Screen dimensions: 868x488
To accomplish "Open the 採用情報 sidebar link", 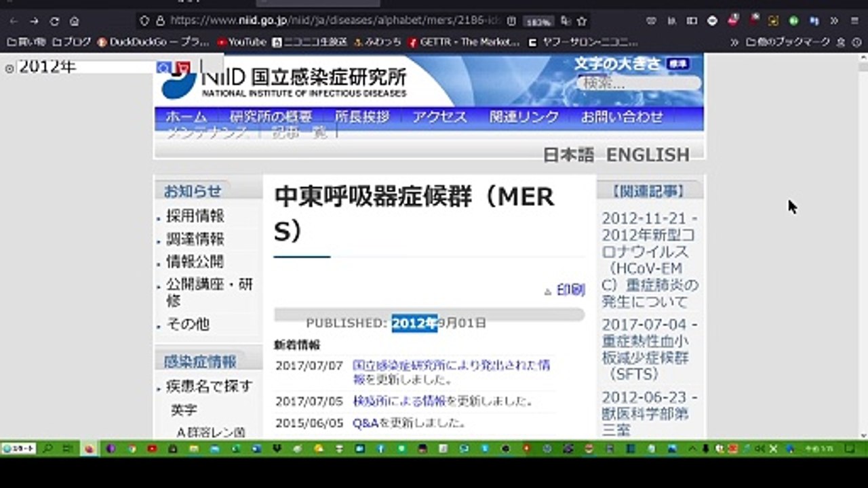I will [195, 216].
